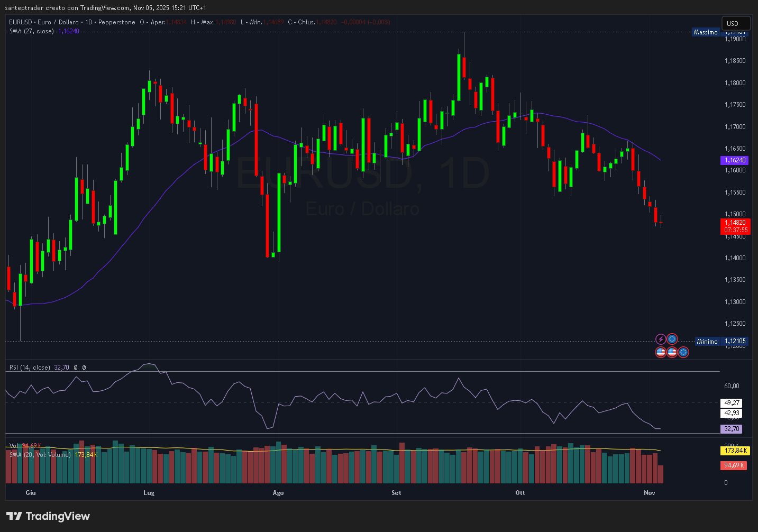Image resolution: width=758 pixels, height=532 pixels.
Task: Click the Vol indicator legend label
Action: [x=13, y=446]
